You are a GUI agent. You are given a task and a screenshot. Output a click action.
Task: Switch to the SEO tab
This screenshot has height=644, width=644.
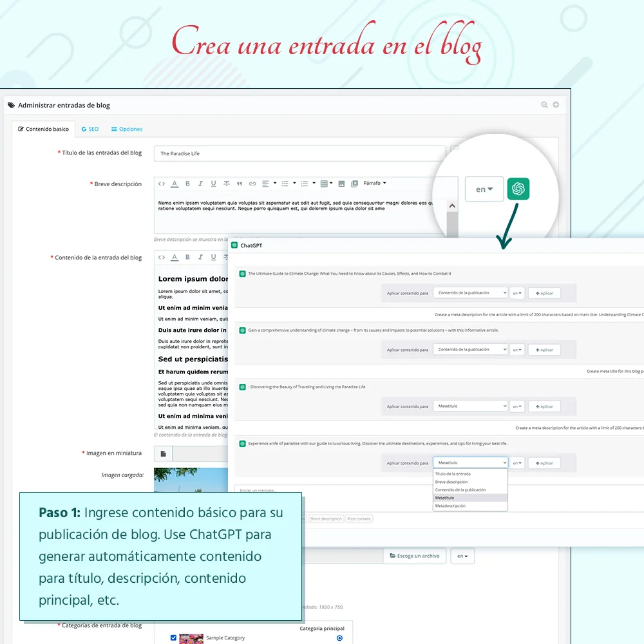pyautogui.click(x=90, y=129)
